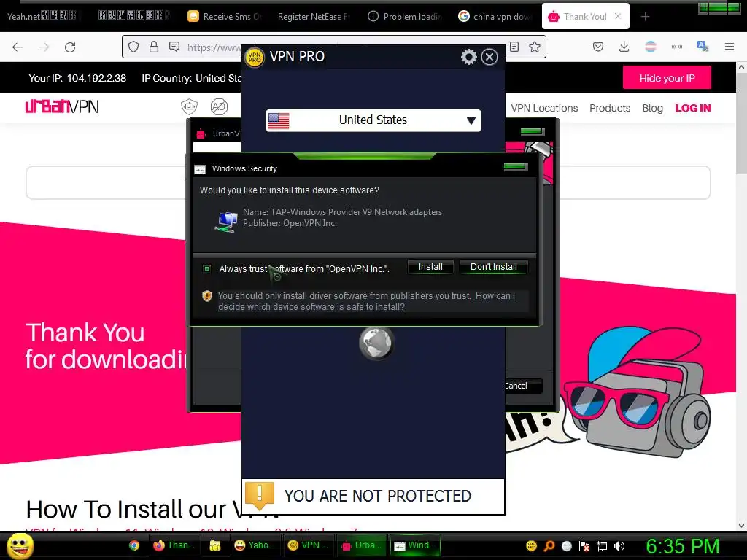Screen dimensions: 747x560
Task: Switch to Problem loading tab
Action: click(405, 17)
